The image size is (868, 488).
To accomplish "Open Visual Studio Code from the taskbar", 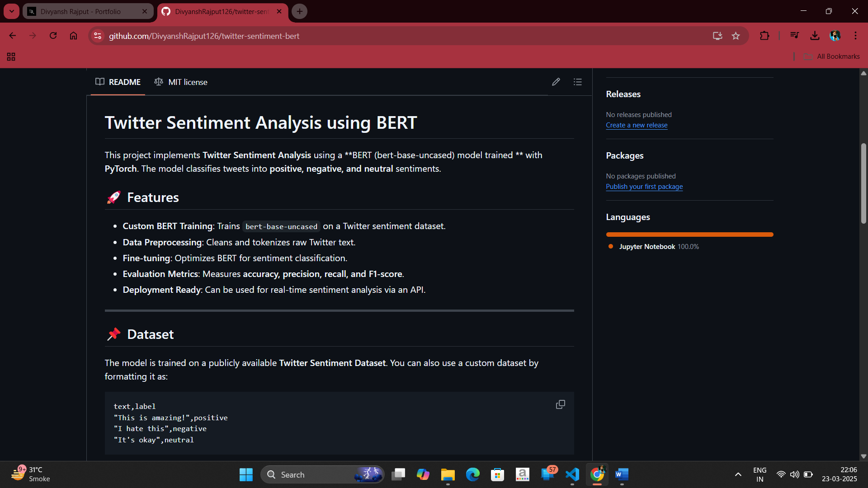I will [572, 474].
